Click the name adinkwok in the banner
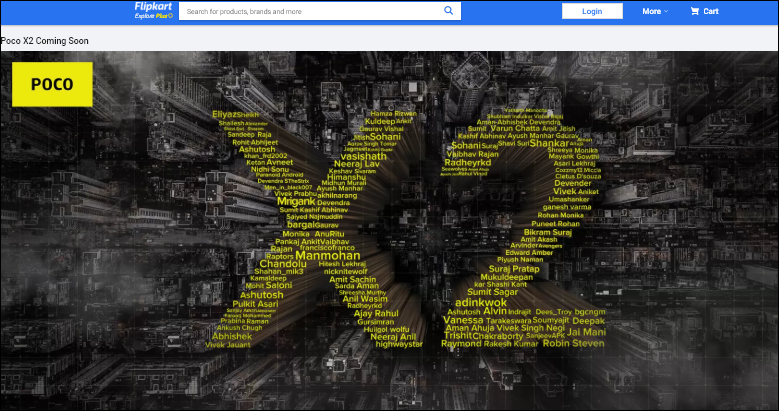The height and width of the screenshot is (411, 779). (x=481, y=301)
